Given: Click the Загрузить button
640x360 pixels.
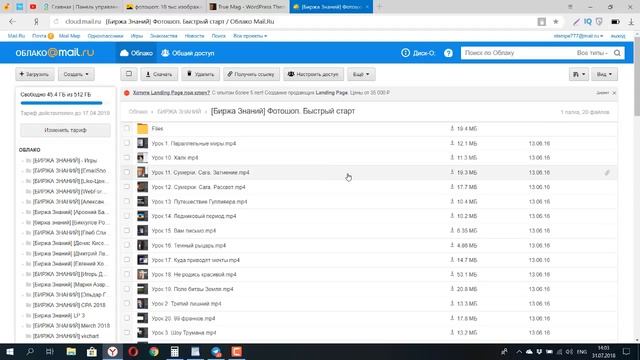Looking at the screenshot, I should pos(35,74).
